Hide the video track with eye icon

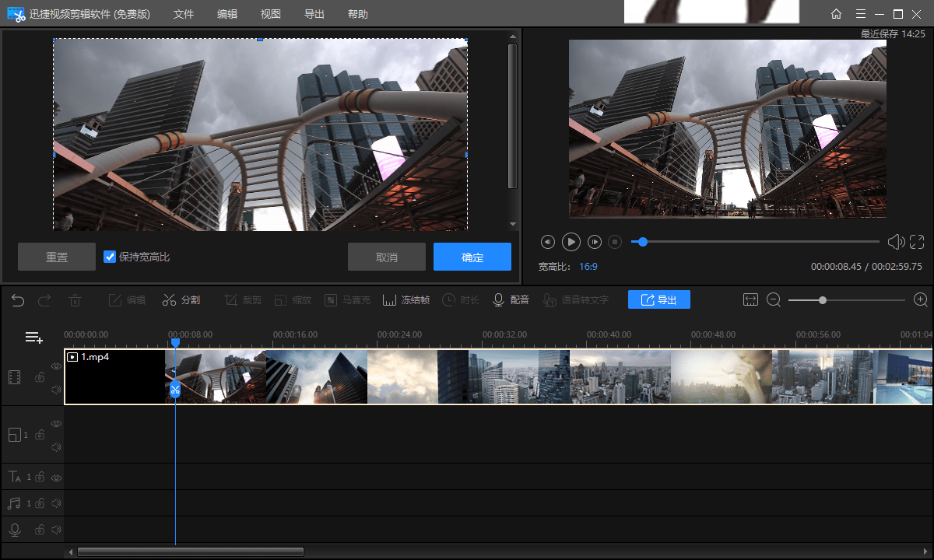[56, 366]
